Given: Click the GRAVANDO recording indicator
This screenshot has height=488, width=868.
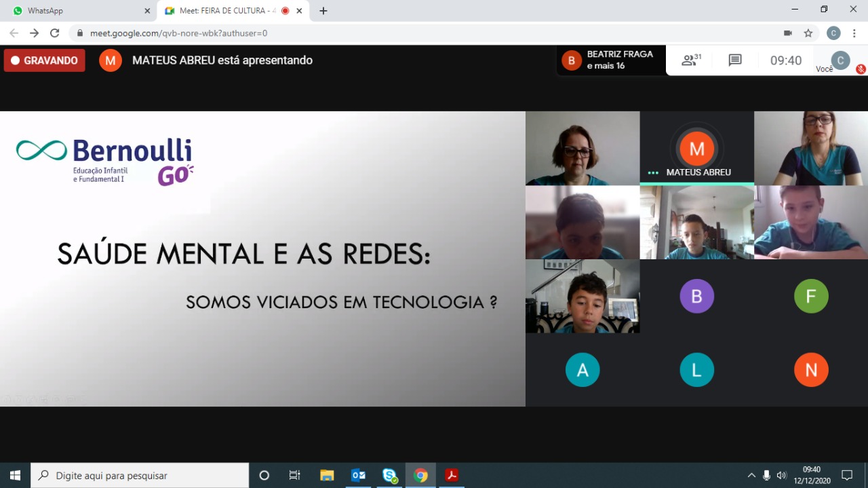Looking at the screenshot, I should tap(45, 60).
